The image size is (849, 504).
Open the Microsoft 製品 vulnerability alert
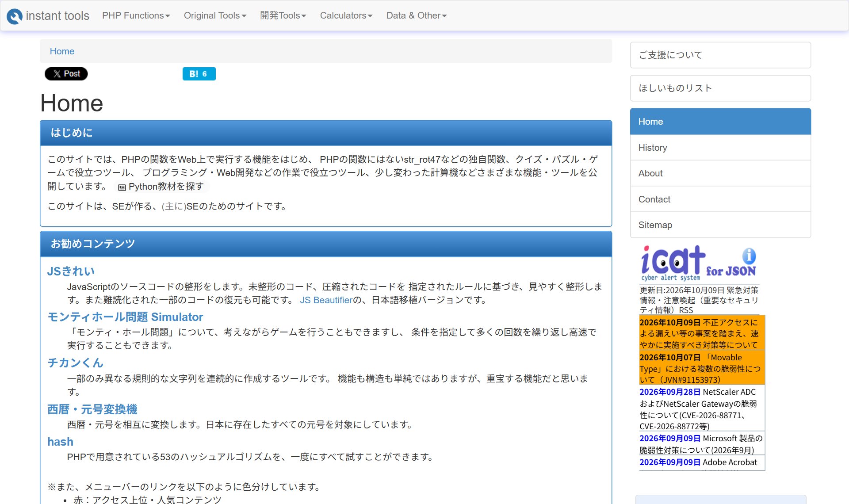point(702,444)
